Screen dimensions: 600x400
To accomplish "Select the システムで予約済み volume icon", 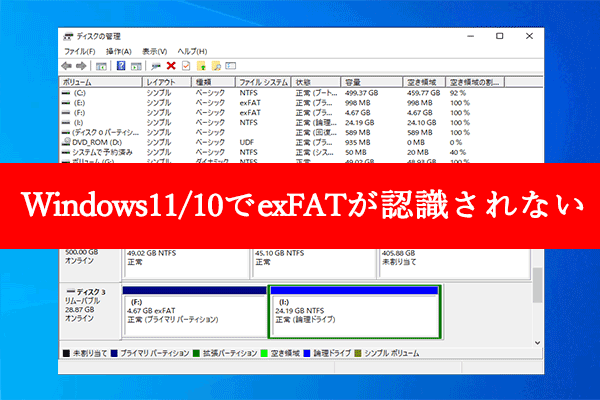I will click(66, 152).
